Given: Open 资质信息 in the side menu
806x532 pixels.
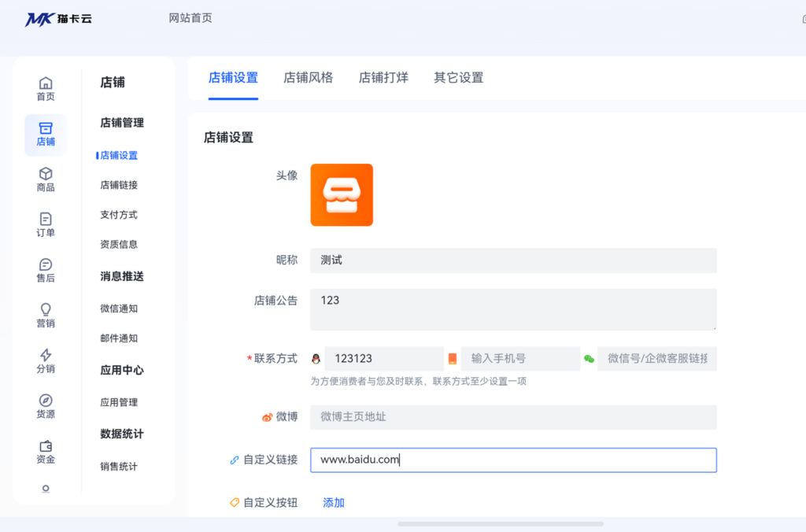Looking at the screenshot, I should pos(119,244).
